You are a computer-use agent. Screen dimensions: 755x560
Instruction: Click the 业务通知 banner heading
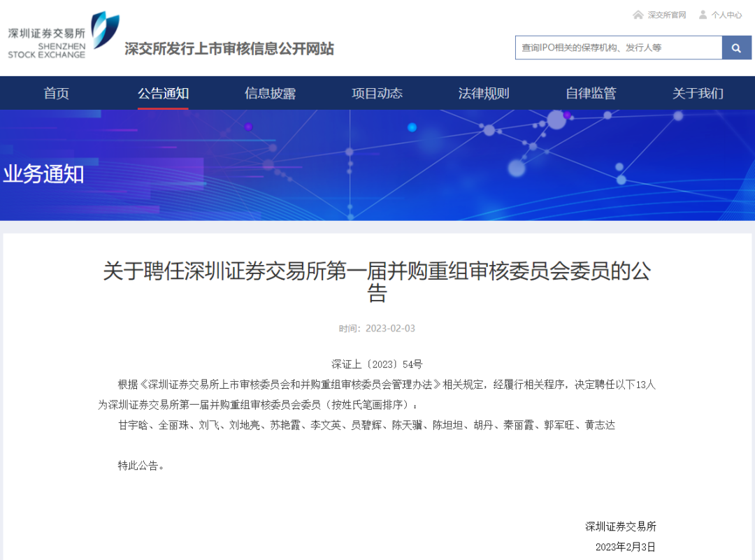click(44, 174)
